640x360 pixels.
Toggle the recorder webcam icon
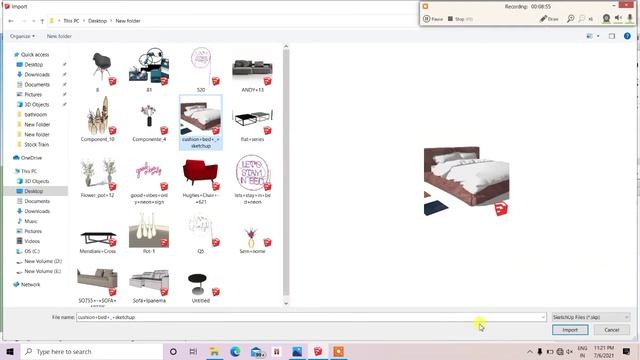click(607, 18)
